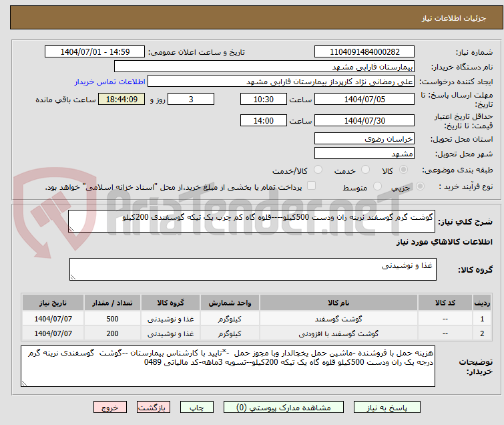The width and height of the screenshot is (504, 425).
Task: Click the خروج exit button
Action: [x=110, y=408]
